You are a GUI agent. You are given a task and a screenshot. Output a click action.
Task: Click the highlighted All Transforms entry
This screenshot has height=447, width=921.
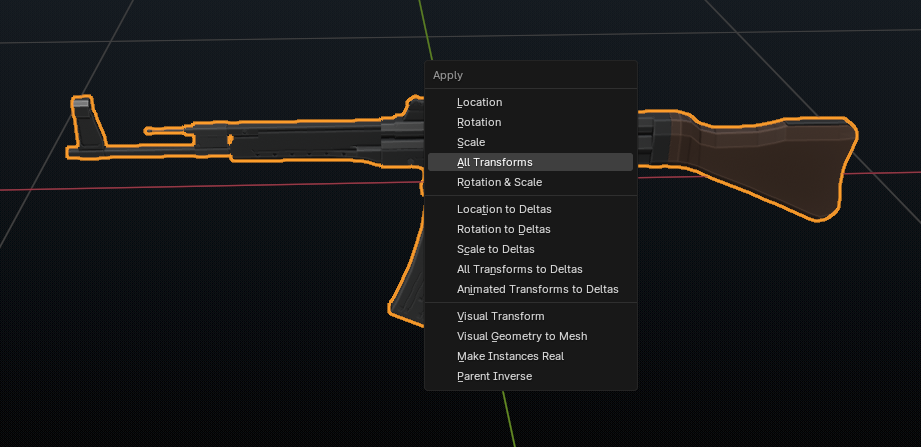(495, 162)
